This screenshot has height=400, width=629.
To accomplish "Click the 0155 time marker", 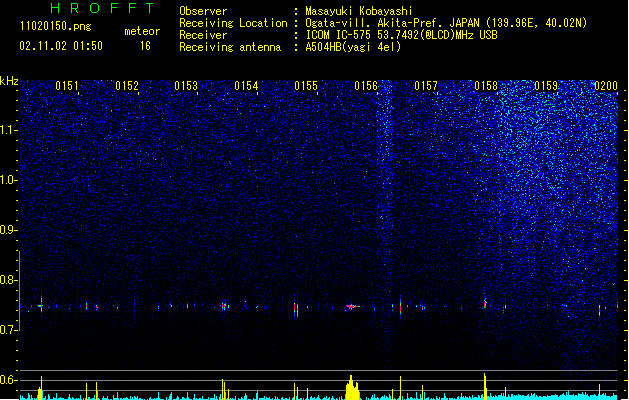I will pyautogui.click(x=306, y=86).
